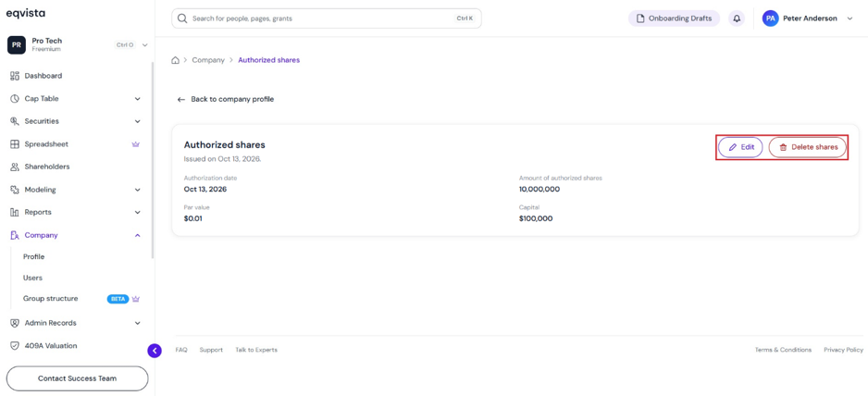Focus the search people, pages, grants field
Screen dimensions: 868x396
(x=327, y=19)
